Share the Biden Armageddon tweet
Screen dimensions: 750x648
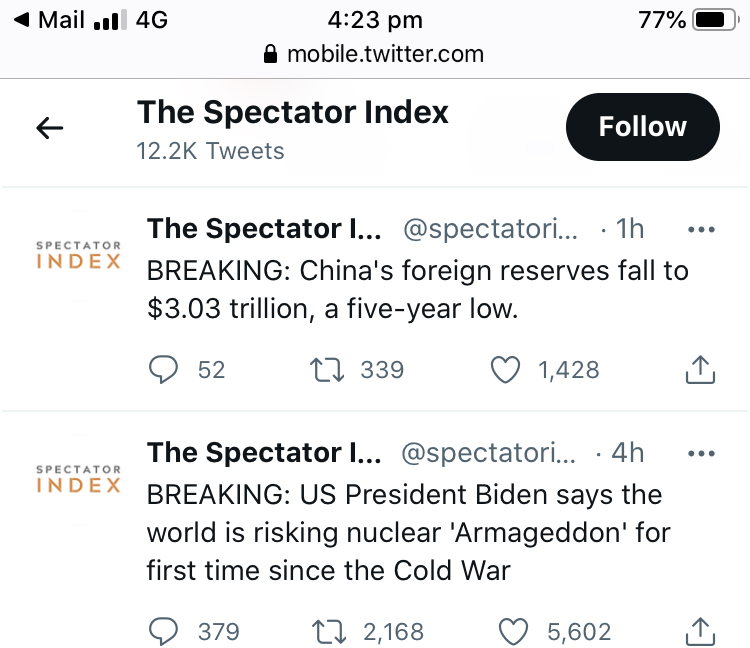[x=701, y=632]
